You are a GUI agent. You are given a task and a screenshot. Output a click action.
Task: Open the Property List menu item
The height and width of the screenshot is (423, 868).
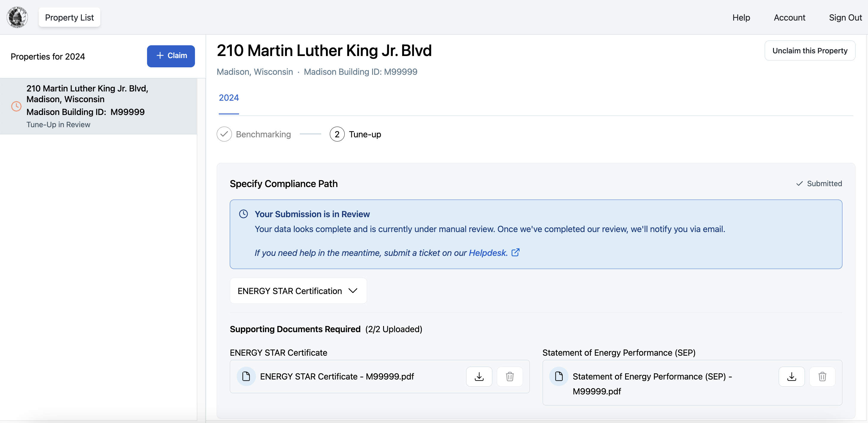69,18
